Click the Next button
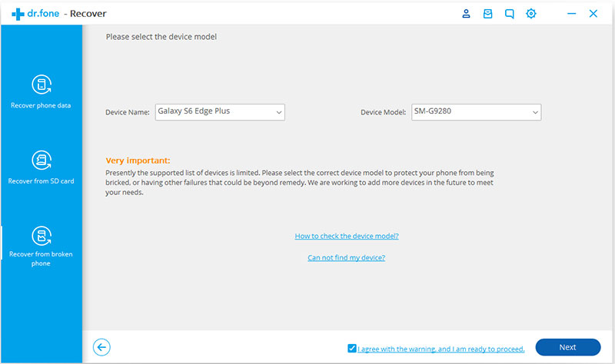The height and width of the screenshot is (364, 615). point(567,347)
